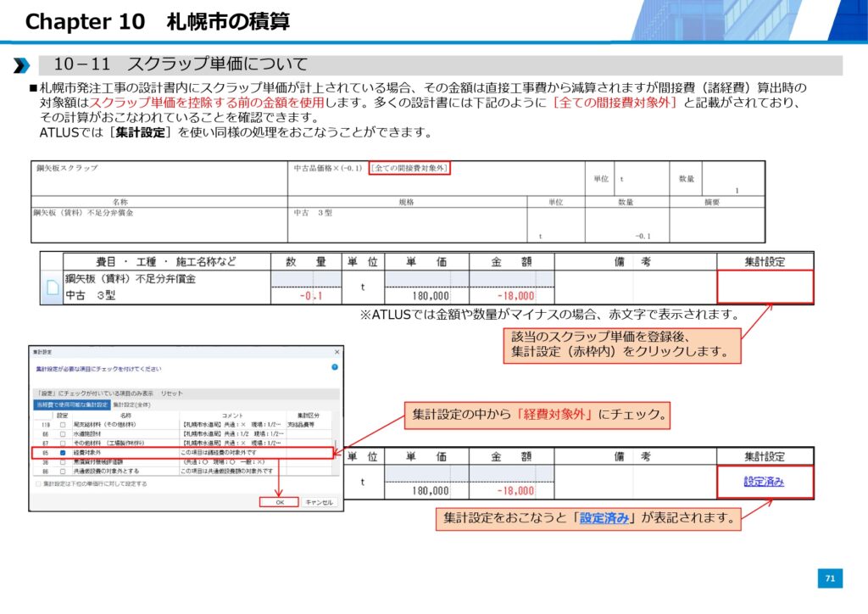The image size is (868, 614).
Task: Open the 設定済み link
Action: (x=764, y=482)
